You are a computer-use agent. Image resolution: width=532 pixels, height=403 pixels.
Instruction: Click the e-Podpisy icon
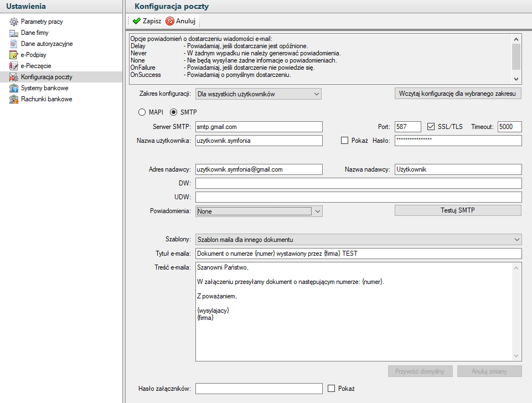coord(14,55)
